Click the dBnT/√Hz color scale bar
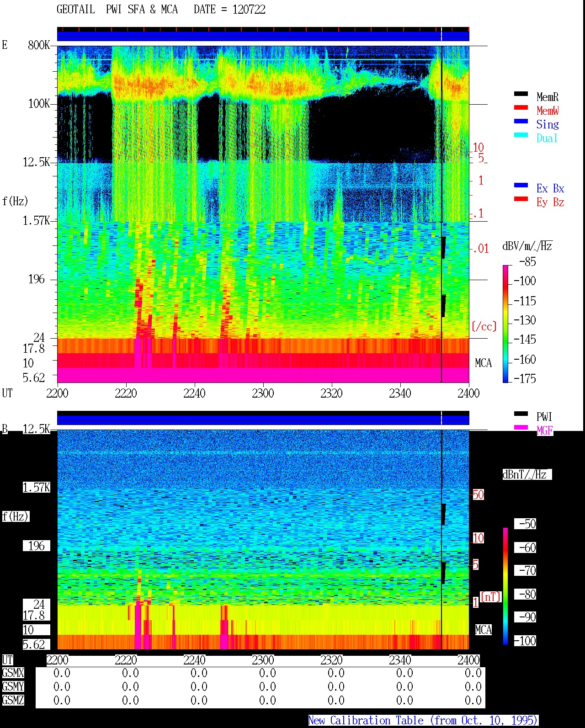The height and width of the screenshot is (728, 585). click(505, 586)
